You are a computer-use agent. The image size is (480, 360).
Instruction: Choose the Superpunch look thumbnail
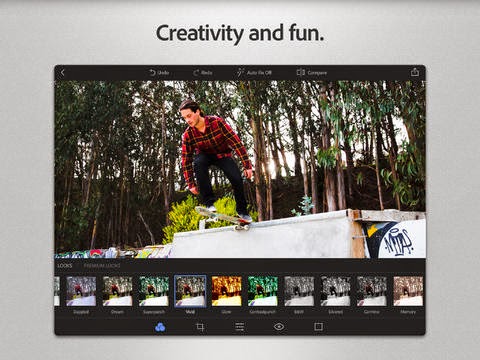154,291
